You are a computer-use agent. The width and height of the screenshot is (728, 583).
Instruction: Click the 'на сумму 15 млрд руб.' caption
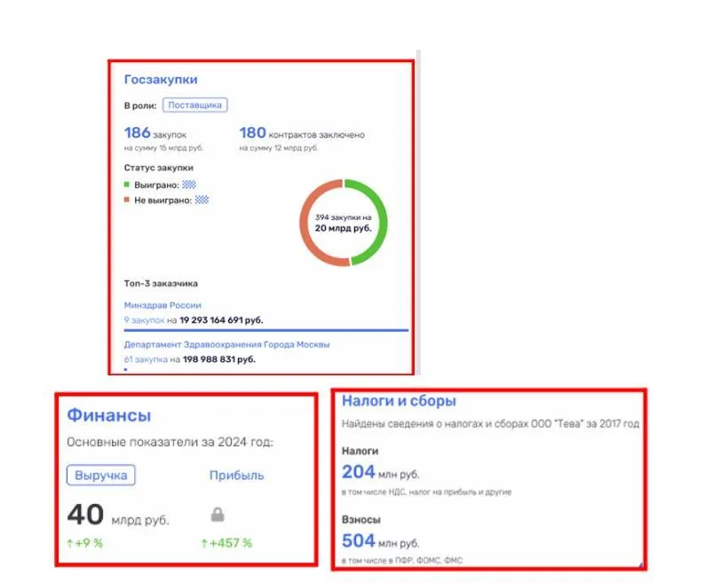163,148
